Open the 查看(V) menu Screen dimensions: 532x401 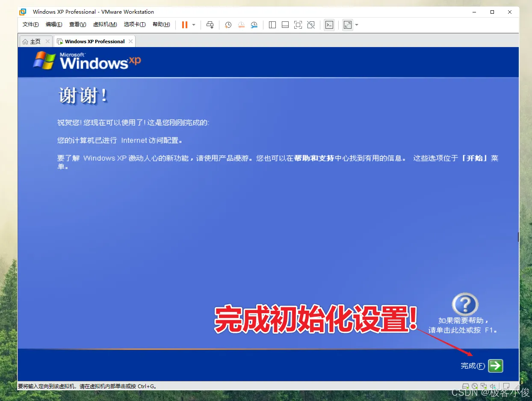pyautogui.click(x=77, y=24)
